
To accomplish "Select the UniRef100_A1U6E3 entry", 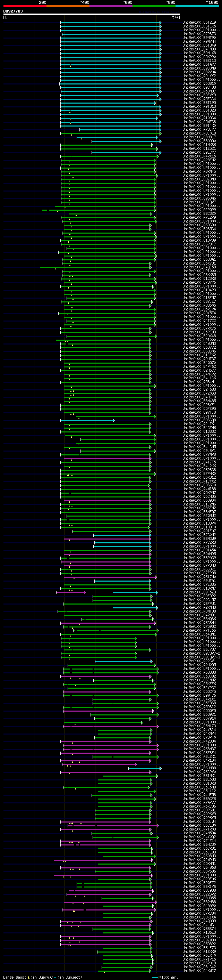I will [x=199, y=932].
